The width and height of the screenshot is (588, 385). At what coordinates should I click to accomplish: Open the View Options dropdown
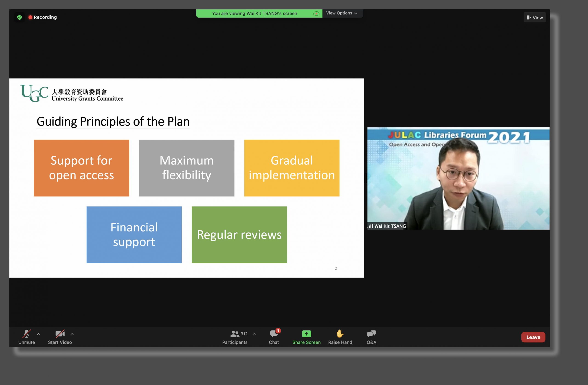[x=342, y=13]
